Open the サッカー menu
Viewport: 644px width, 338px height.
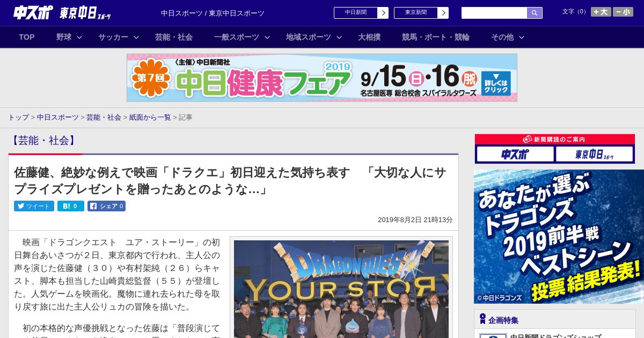113,37
